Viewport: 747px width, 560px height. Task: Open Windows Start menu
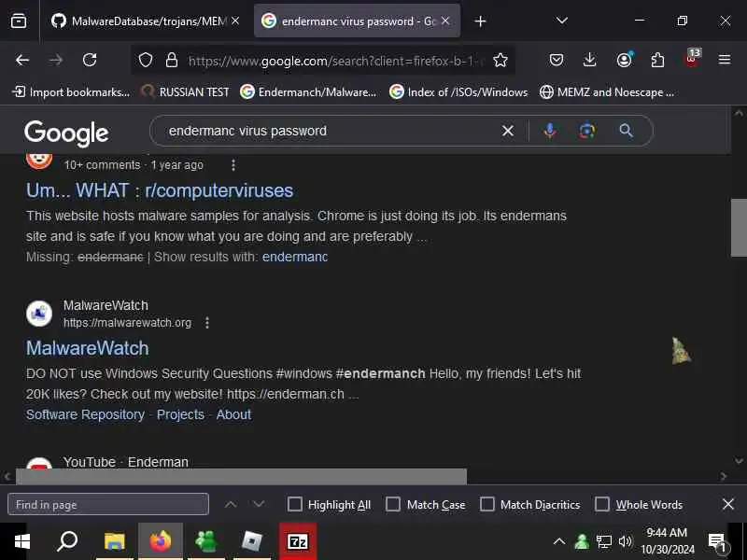(21, 541)
